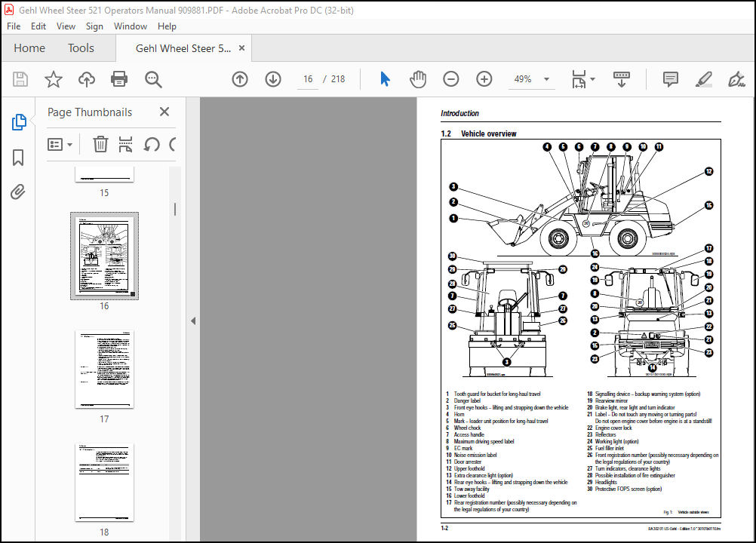Open the Window menu

pos(131,26)
